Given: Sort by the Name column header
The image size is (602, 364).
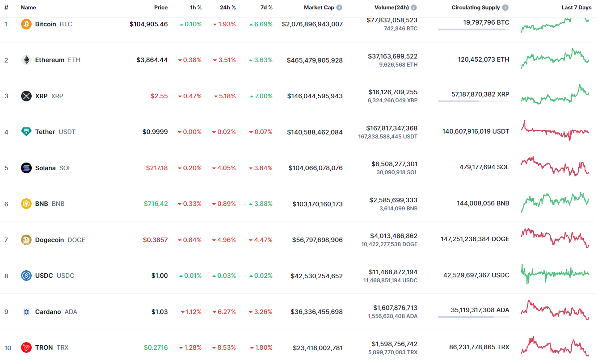Looking at the screenshot, I should [28, 8].
